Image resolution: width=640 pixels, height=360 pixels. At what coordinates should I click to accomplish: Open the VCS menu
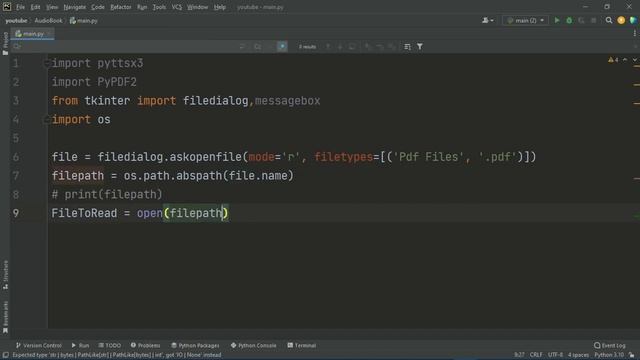[177, 7]
